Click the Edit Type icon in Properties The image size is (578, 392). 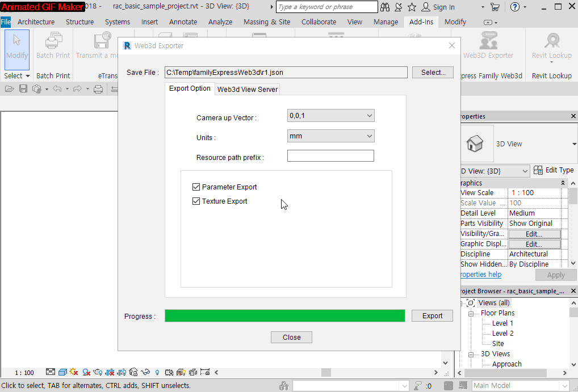pos(538,170)
